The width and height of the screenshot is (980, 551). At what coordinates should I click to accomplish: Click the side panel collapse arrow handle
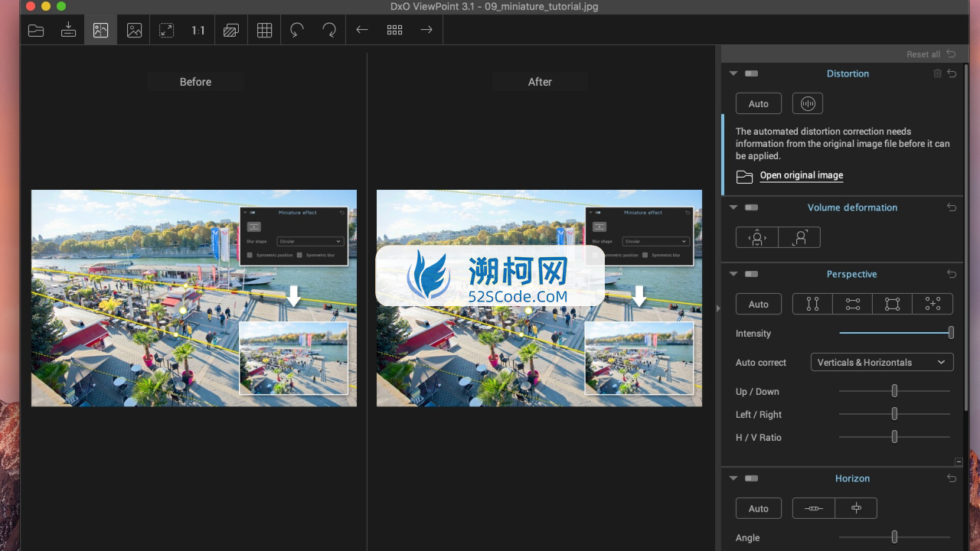[718, 308]
